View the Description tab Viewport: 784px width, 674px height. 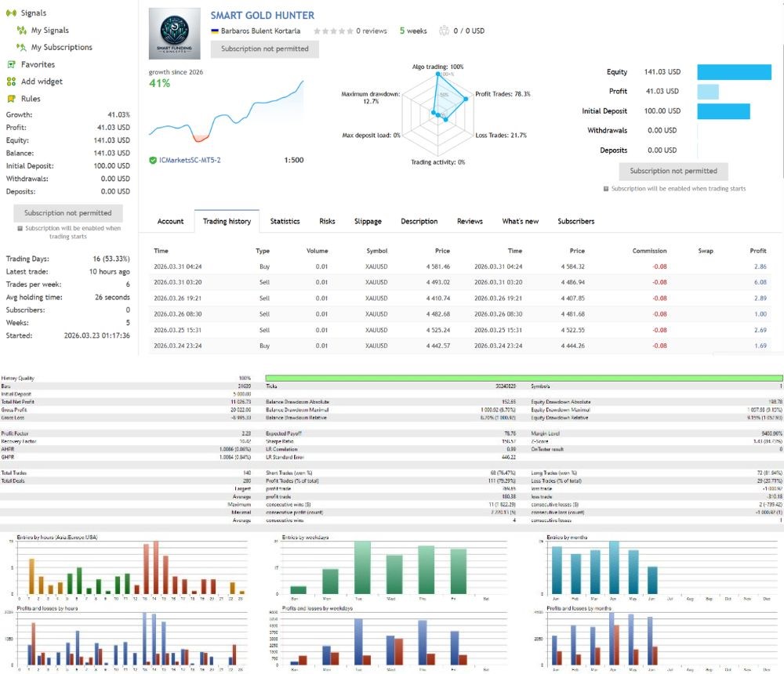[419, 222]
